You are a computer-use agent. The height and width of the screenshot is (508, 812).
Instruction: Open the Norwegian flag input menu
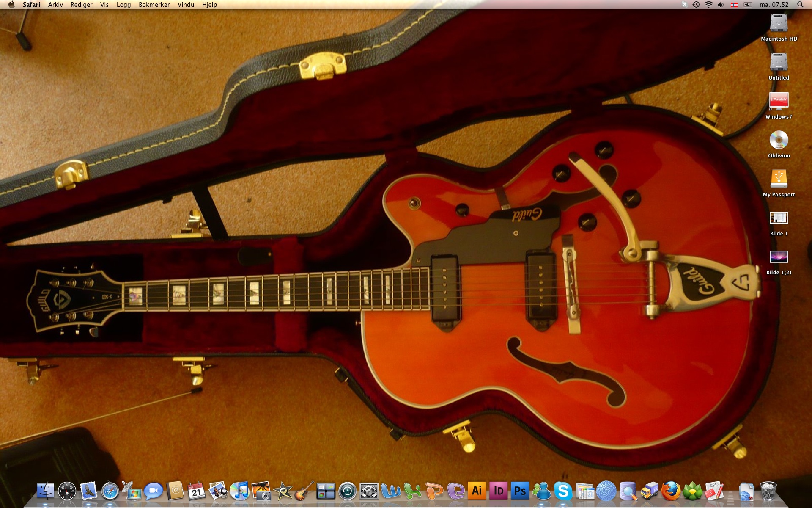tap(734, 5)
